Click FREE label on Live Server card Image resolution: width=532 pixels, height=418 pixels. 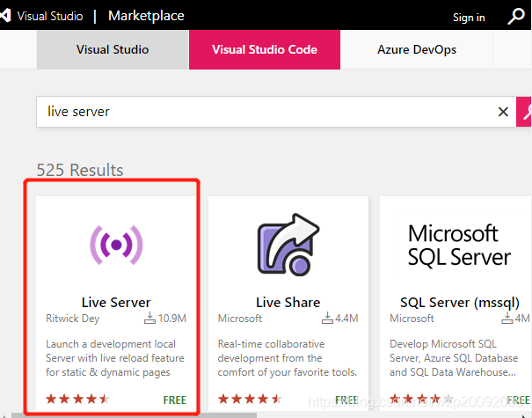coord(175,400)
